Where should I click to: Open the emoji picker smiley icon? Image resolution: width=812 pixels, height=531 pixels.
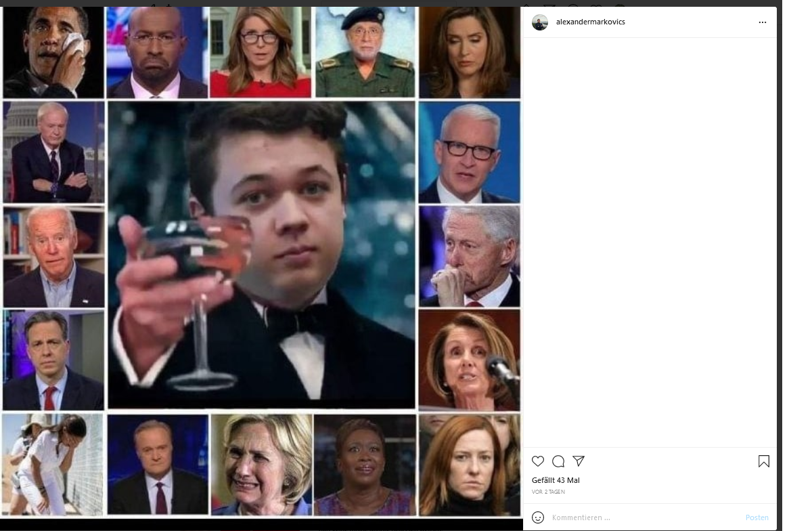click(x=538, y=517)
